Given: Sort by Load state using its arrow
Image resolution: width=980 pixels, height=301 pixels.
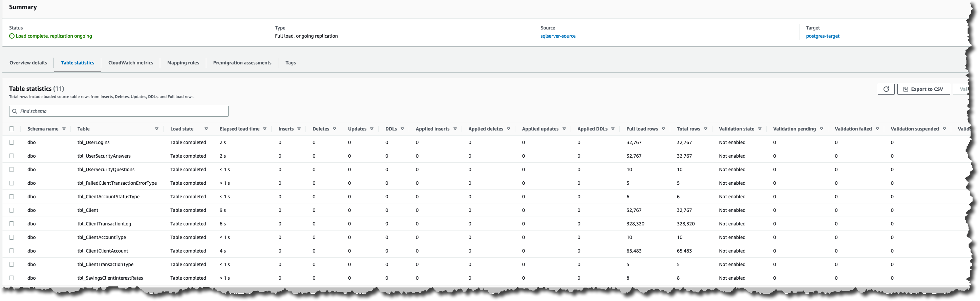Looking at the screenshot, I should pos(206,129).
